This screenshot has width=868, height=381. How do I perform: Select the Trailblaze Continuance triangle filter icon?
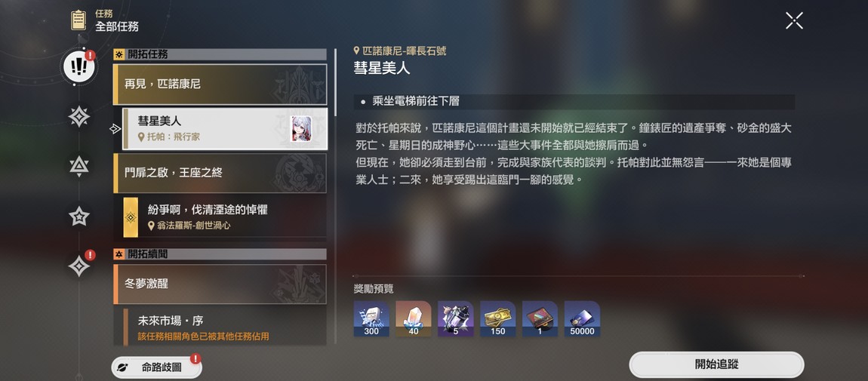point(79,166)
